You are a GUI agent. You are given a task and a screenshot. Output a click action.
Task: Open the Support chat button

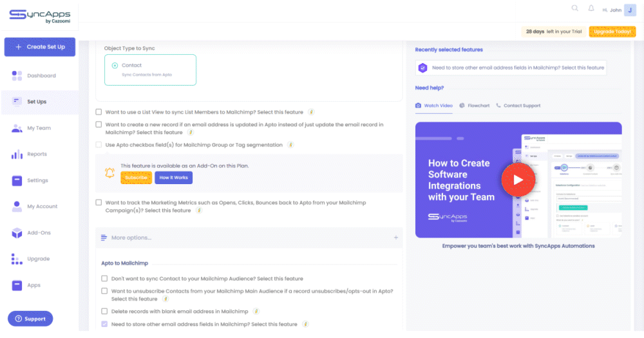click(30, 319)
